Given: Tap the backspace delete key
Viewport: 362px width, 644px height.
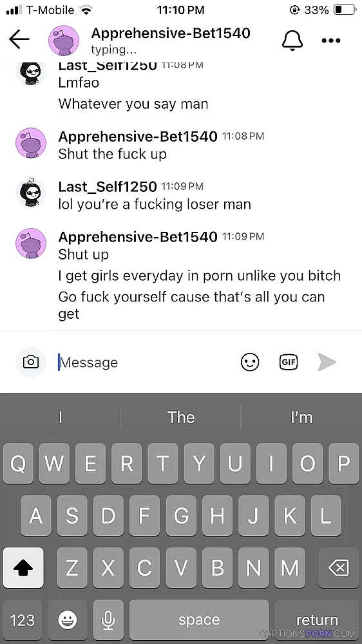Looking at the screenshot, I should [339, 568].
